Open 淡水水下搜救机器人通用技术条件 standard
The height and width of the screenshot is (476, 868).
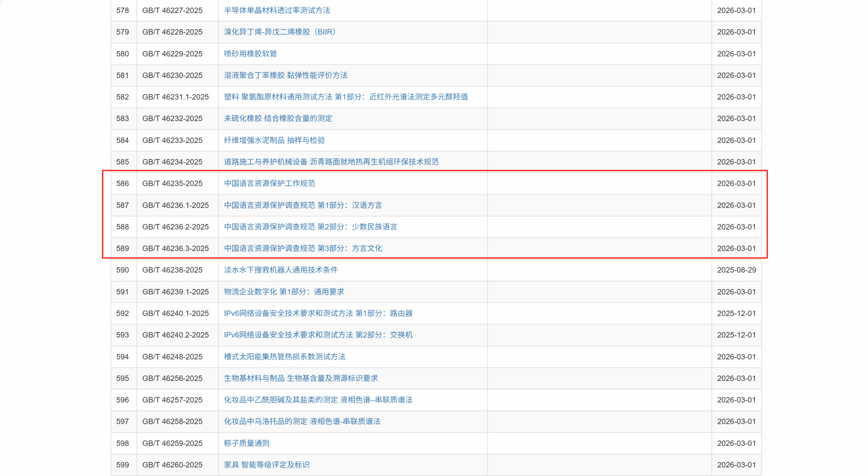coord(281,270)
